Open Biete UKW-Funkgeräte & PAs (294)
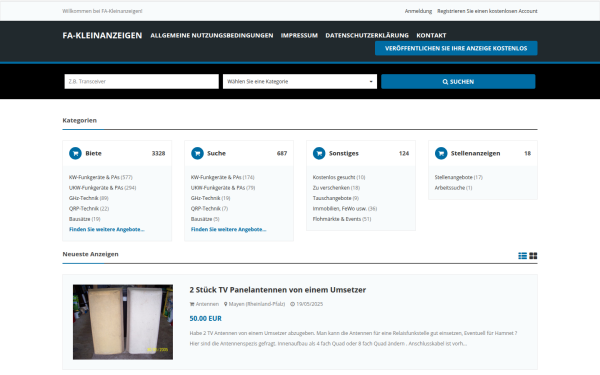 click(103, 188)
